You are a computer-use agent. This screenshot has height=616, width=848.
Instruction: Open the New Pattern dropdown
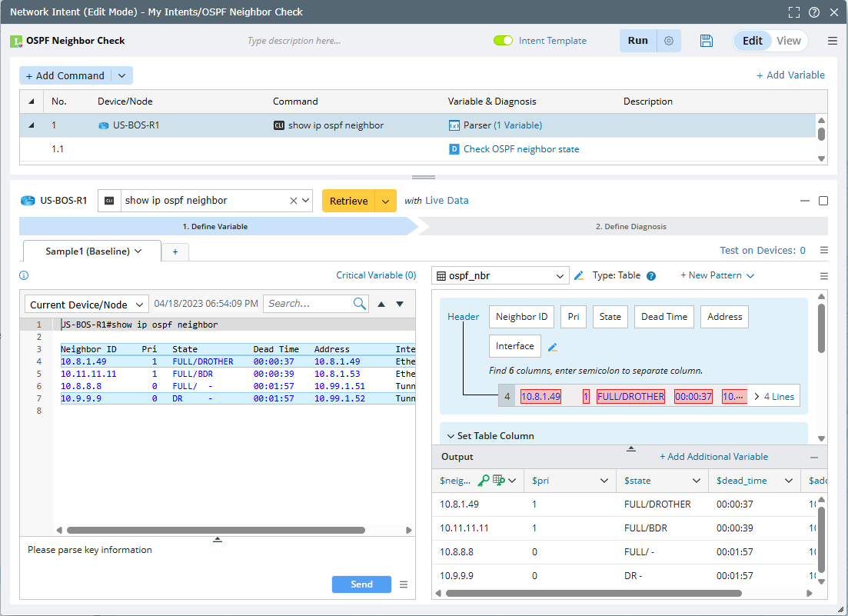pyautogui.click(x=717, y=275)
